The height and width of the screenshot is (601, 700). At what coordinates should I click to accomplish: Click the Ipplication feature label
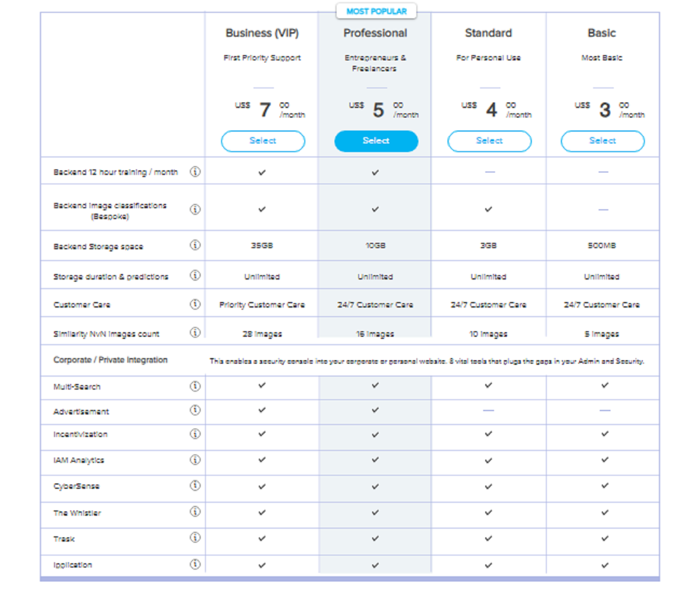[x=73, y=565]
